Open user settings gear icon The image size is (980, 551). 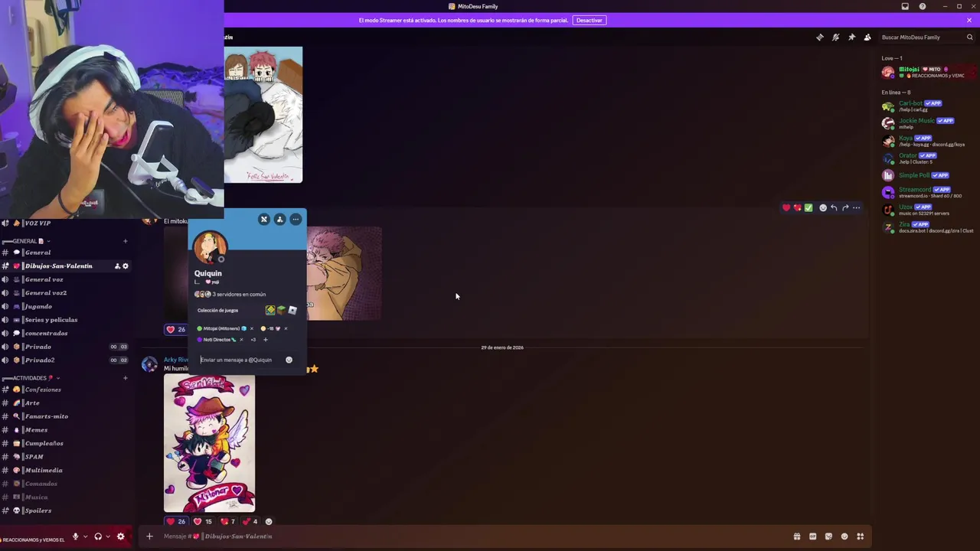pyautogui.click(x=120, y=536)
